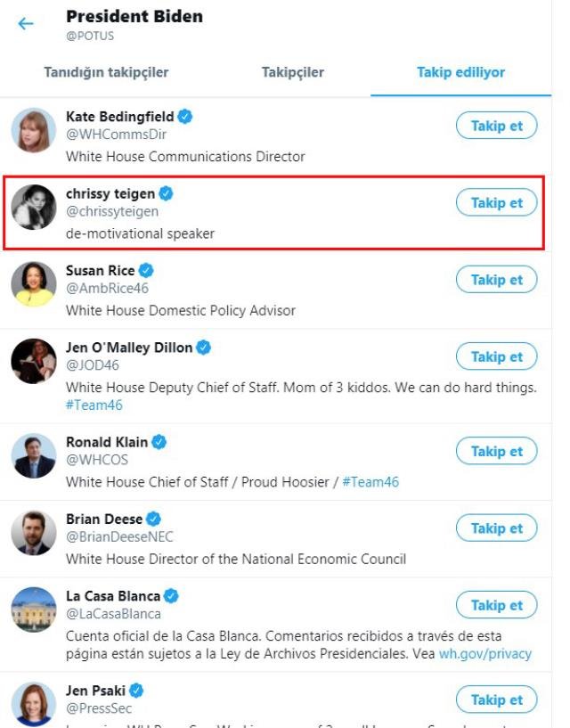Click La Casa Blanca's White House avatar
This screenshot has width=570, height=728.
[34, 609]
